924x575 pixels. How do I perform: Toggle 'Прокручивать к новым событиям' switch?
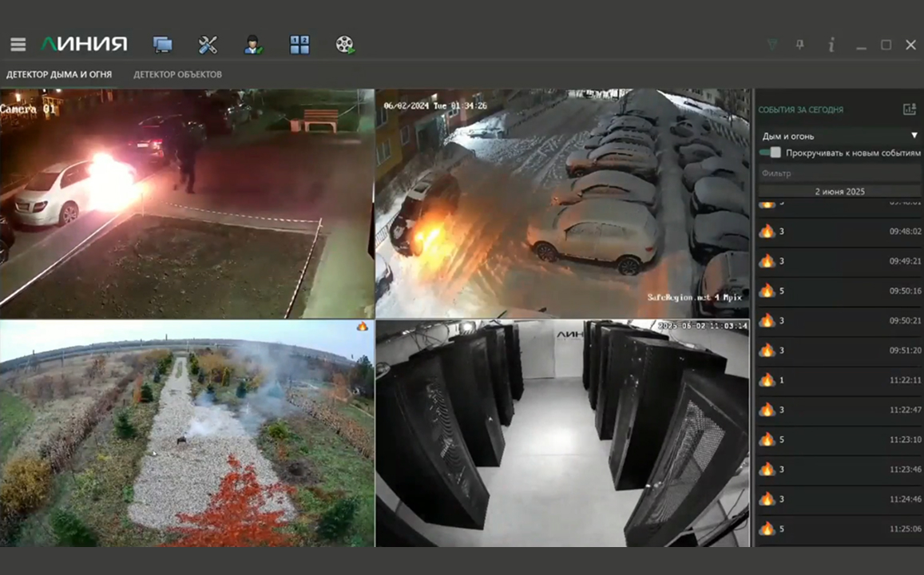point(770,153)
